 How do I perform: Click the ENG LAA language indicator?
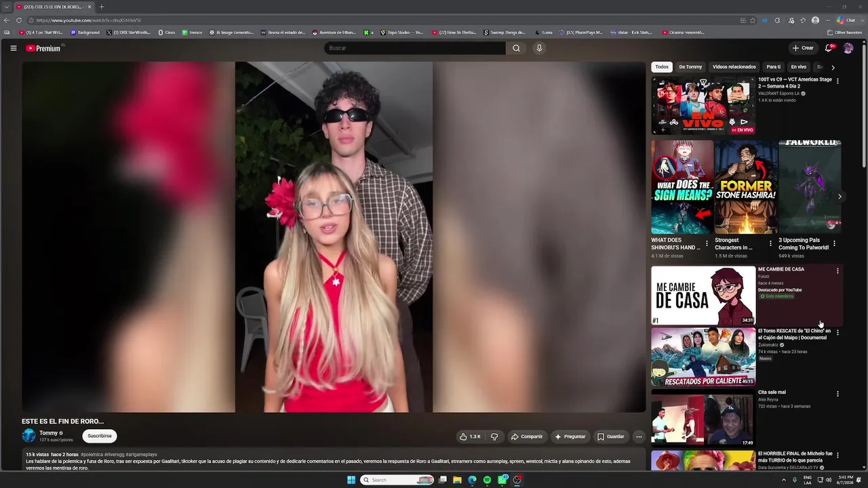pos(808,480)
